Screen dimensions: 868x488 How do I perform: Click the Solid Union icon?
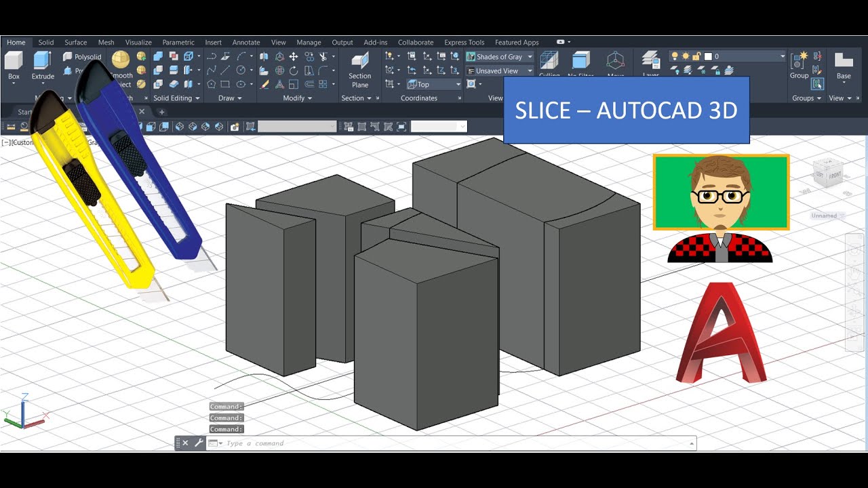pyautogui.click(x=158, y=57)
